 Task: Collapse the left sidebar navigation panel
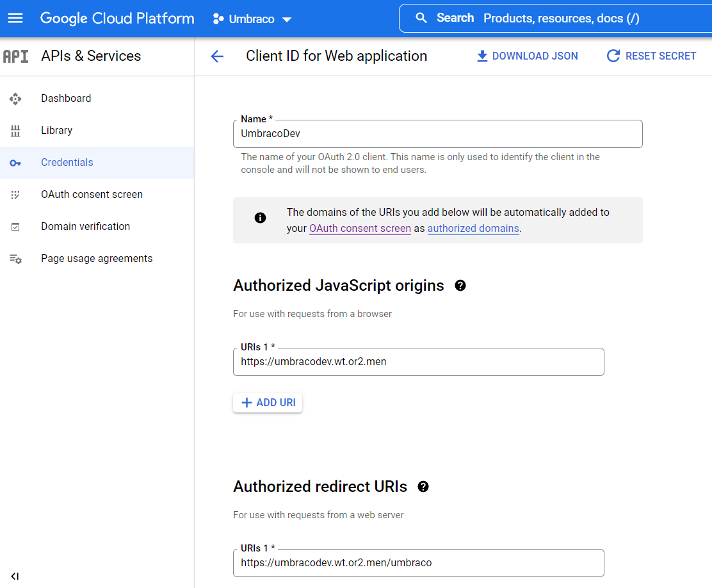[x=15, y=576]
